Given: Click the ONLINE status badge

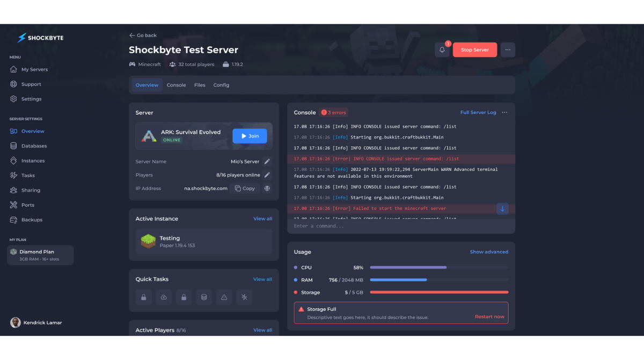Looking at the screenshot, I should 172,140.
